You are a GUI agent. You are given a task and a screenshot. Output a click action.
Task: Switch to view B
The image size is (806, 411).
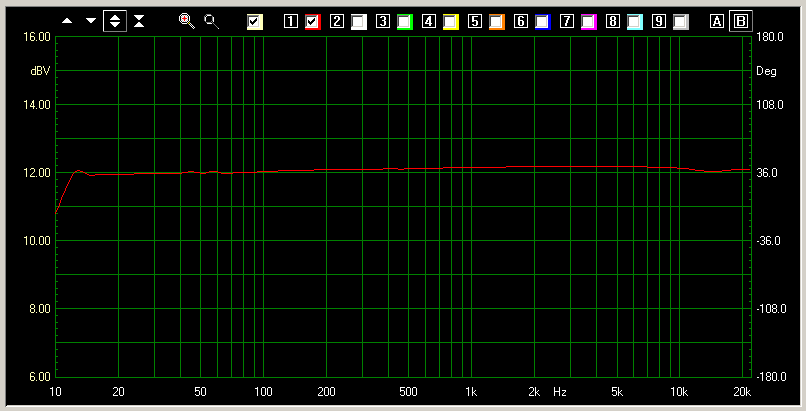[741, 21]
